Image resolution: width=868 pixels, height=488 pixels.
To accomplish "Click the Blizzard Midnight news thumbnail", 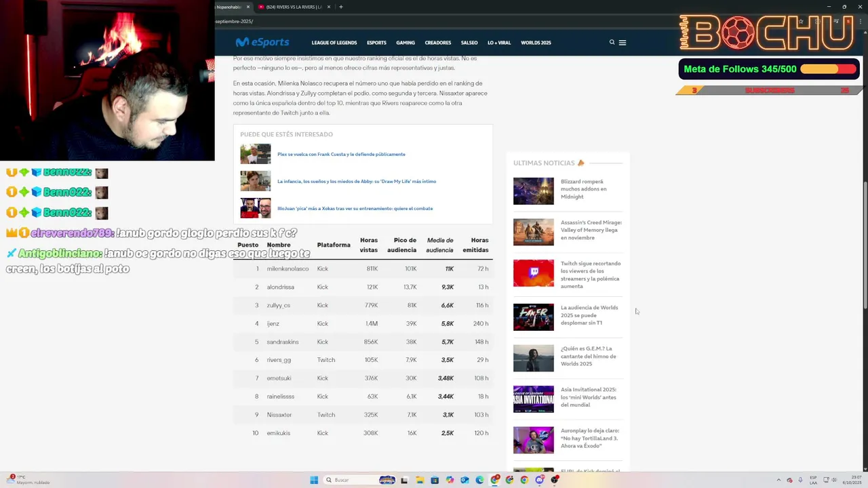I will 534,191.
